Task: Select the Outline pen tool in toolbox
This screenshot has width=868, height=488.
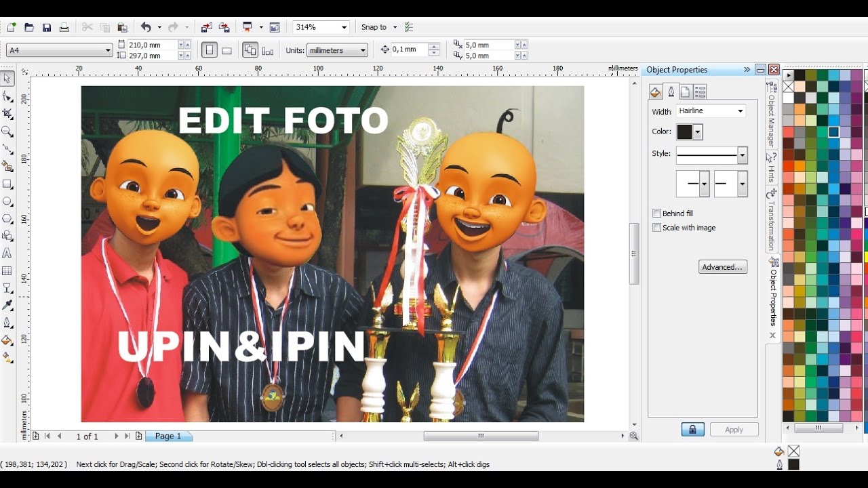Action: pos(7,323)
